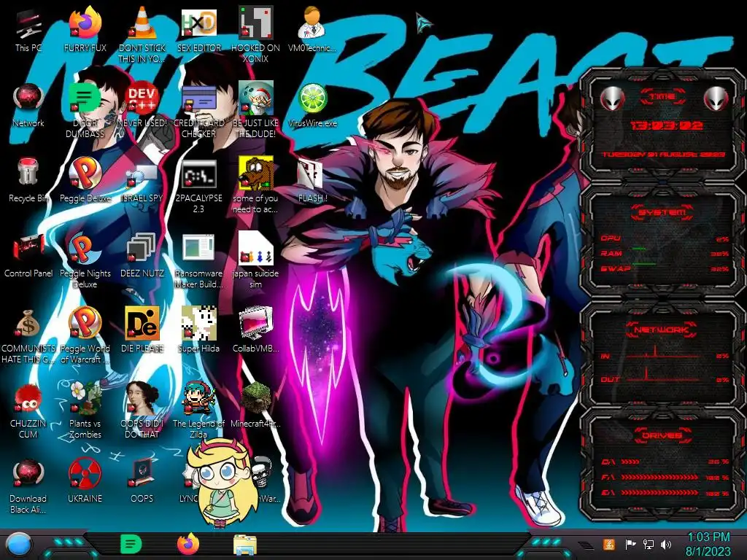Open the dog icon labeled some of you need

click(x=255, y=174)
